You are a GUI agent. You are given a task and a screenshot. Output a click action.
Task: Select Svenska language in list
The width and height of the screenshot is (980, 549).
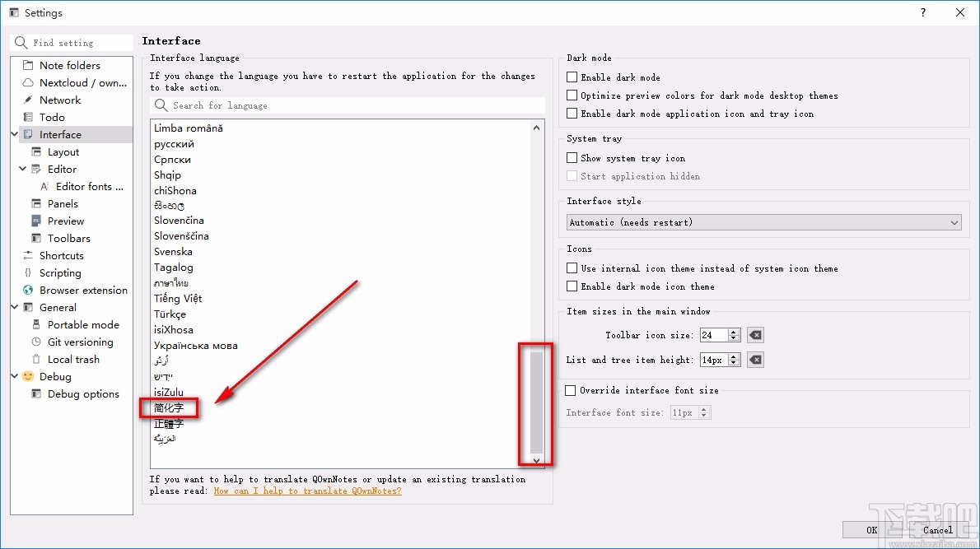click(173, 252)
